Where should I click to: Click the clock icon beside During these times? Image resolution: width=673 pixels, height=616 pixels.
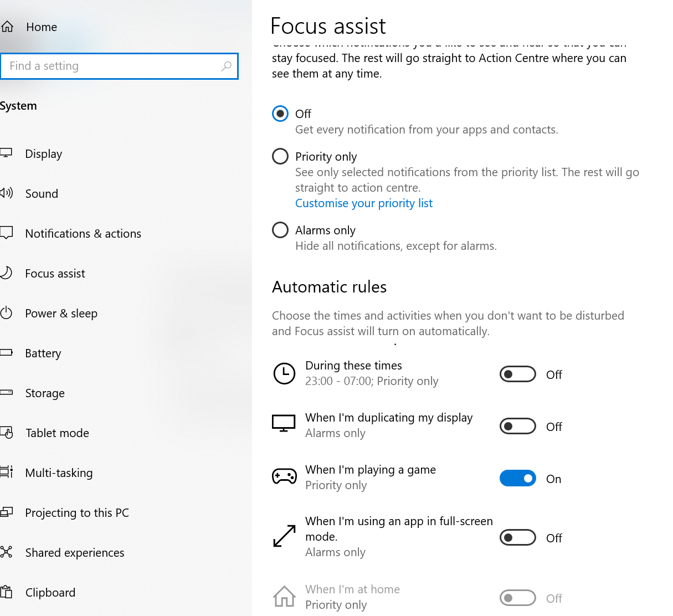pos(284,373)
